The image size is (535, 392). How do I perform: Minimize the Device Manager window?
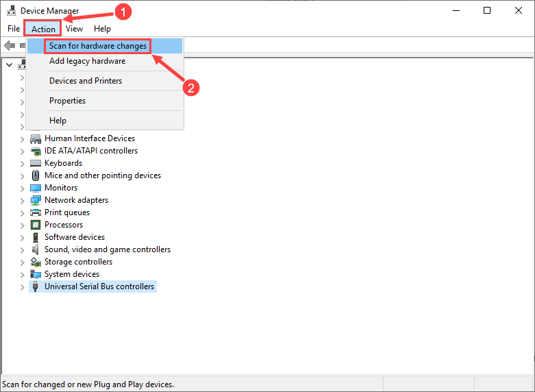(456, 10)
